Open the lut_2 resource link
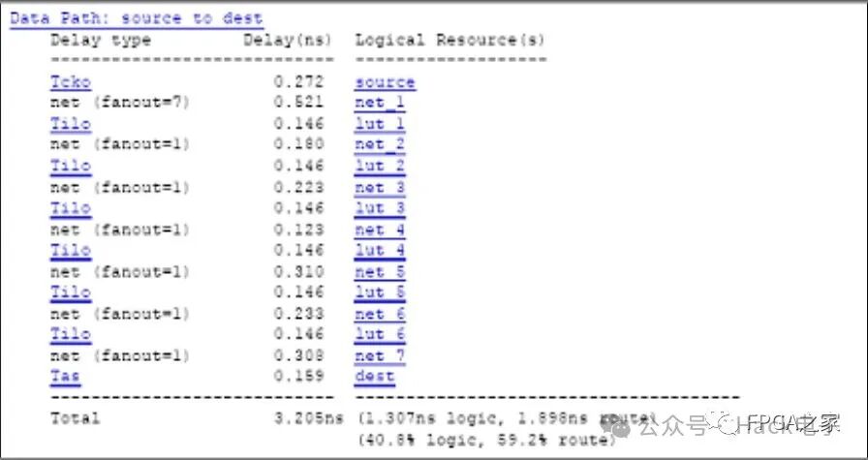 [x=380, y=166]
